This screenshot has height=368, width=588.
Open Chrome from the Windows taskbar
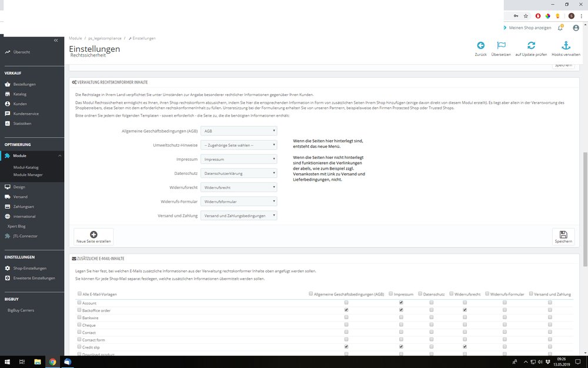[52, 362]
